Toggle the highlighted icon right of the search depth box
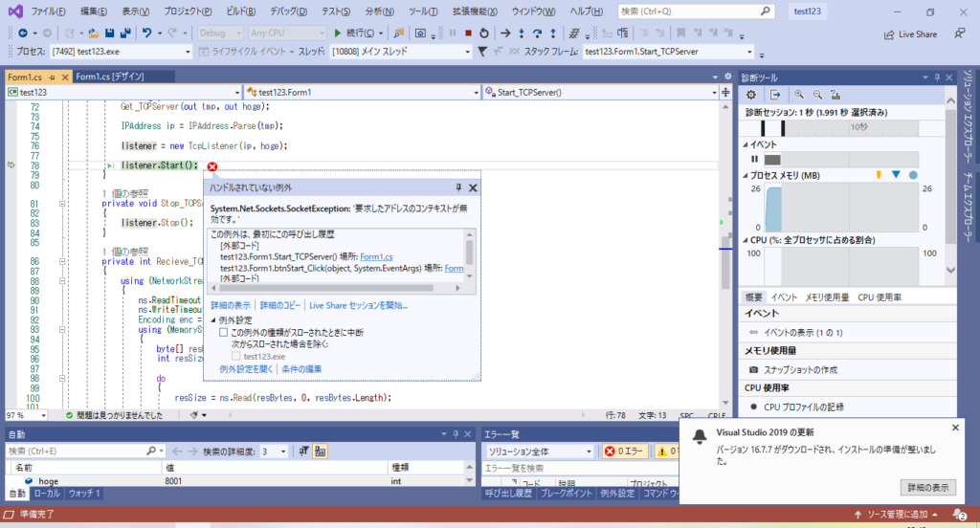 (320, 451)
